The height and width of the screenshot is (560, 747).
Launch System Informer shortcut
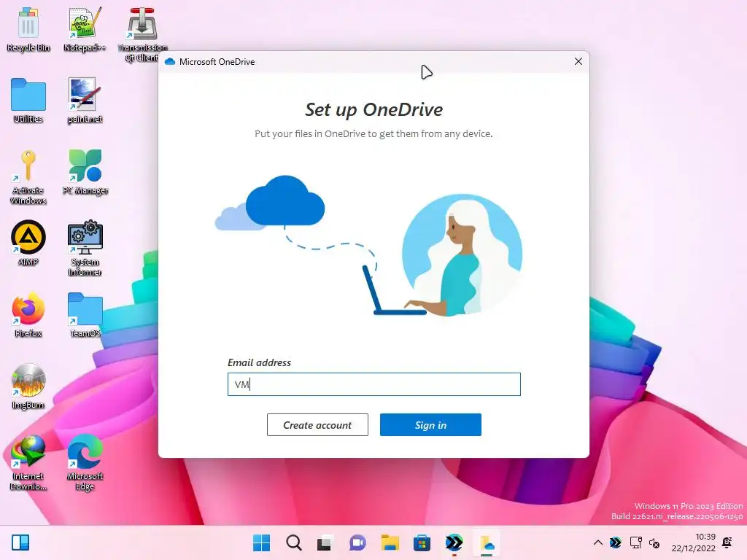(85, 248)
